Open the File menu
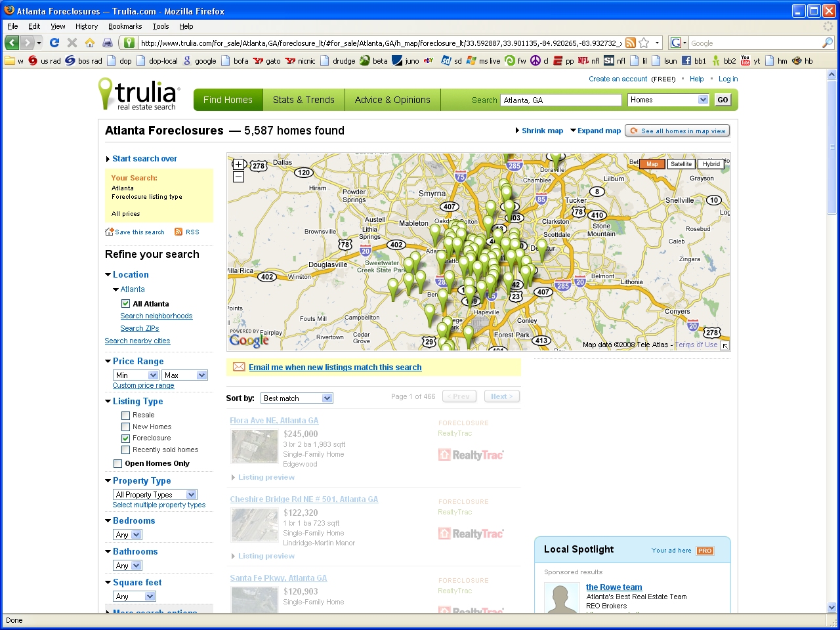The height and width of the screenshot is (630, 840). pos(13,26)
